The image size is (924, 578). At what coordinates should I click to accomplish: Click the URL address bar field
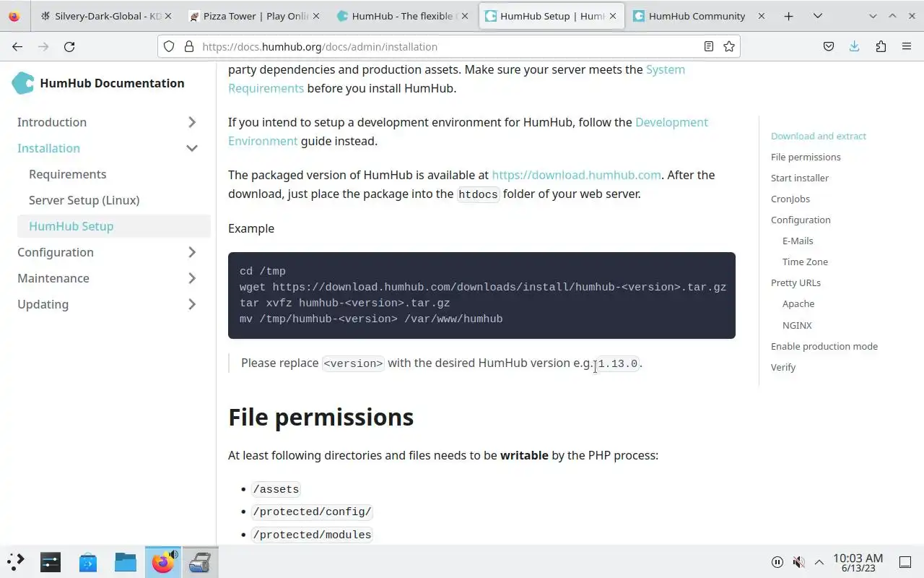(448, 46)
